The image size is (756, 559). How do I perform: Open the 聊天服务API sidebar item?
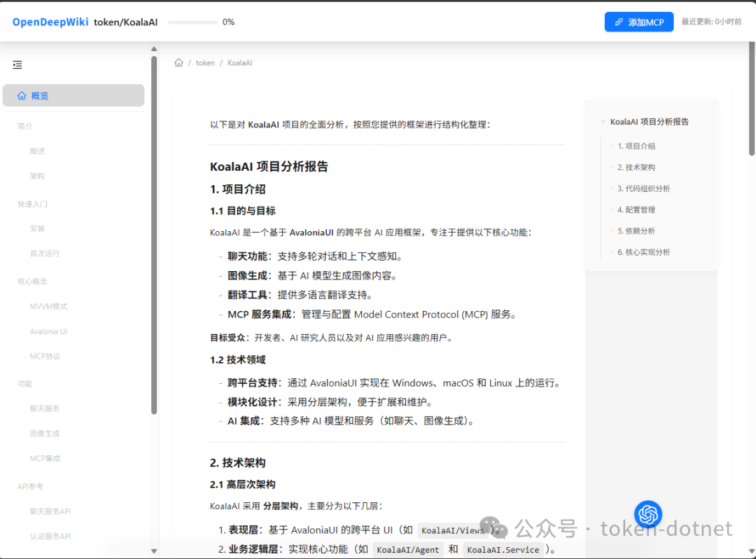pyautogui.click(x=50, y=511)
